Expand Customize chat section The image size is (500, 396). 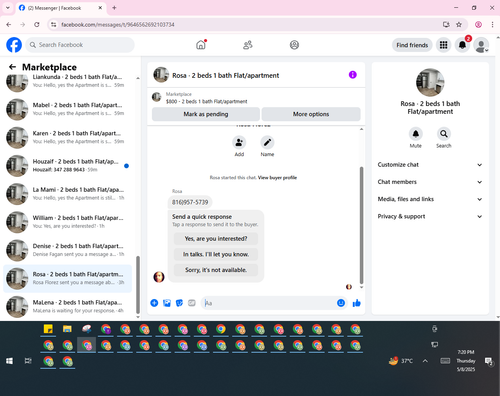click(x=430, y=165)
